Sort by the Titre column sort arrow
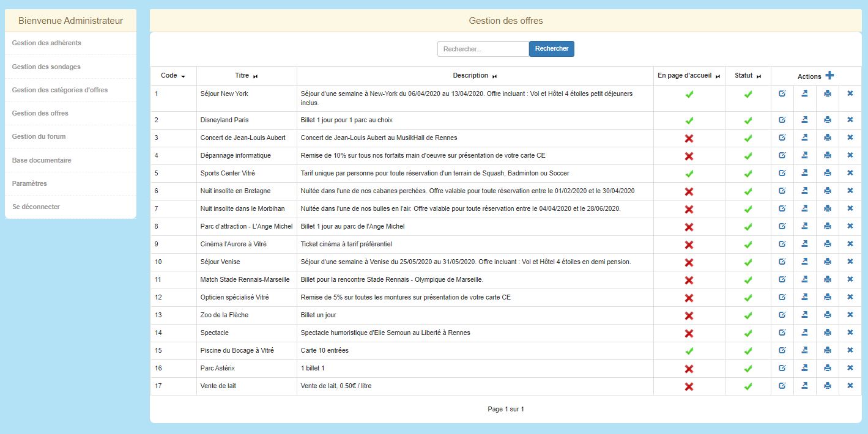 pos(256,76)
